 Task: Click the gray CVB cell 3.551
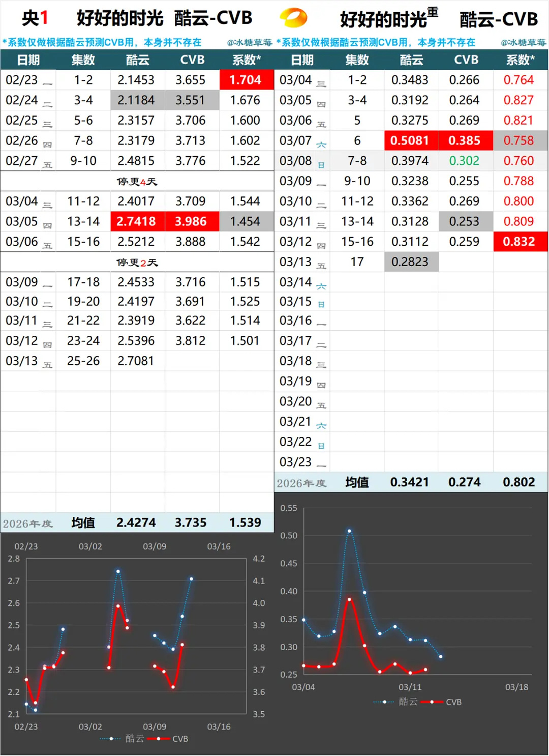click(192, 100)
